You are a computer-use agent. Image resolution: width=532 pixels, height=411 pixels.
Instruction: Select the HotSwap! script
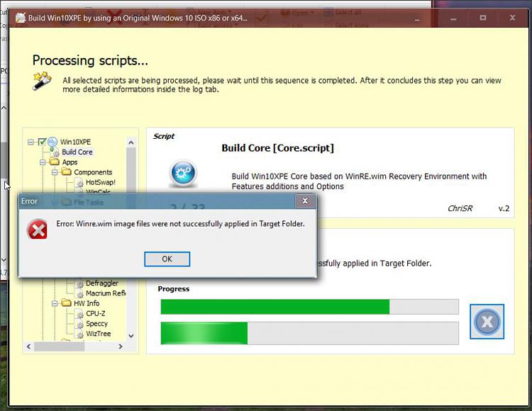tap(101, 182)
